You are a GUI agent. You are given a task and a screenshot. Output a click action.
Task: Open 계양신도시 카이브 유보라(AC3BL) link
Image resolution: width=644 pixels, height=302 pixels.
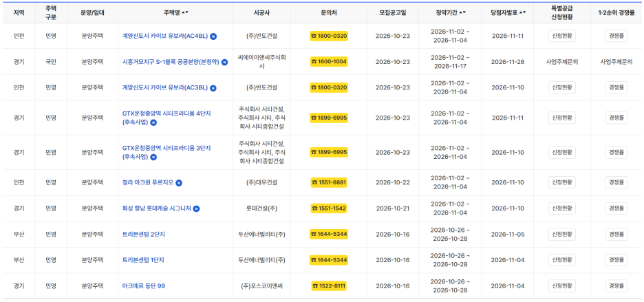(165, 88)
